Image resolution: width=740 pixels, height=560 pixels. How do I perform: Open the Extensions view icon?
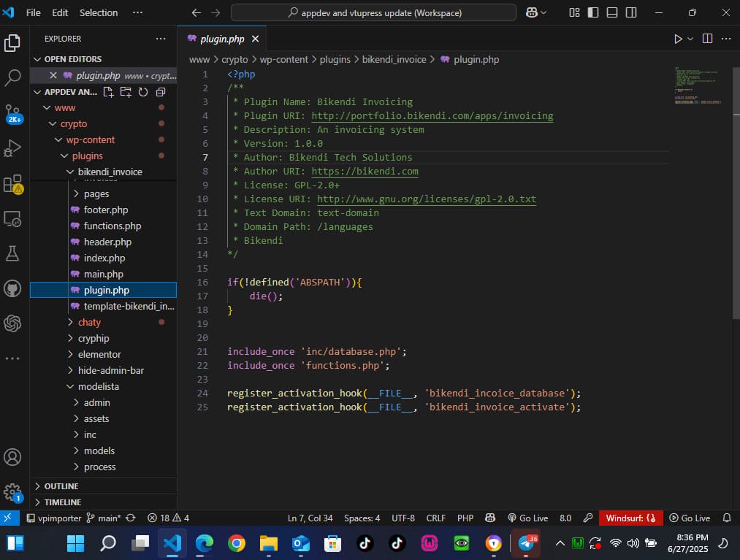[x=12, y=183]
